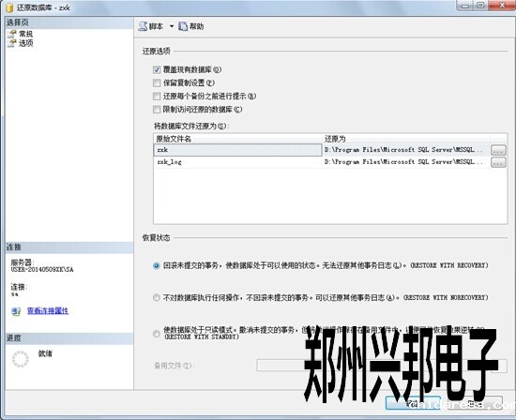Select RESTORE WITH NORECOVERY radio option
The height and width of the screenshot is (420, 516).
click(157, 297)
